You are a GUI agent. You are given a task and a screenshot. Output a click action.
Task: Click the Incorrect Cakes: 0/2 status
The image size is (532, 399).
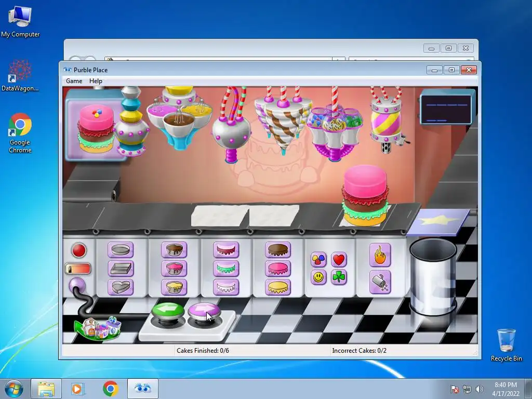(359, 351)
